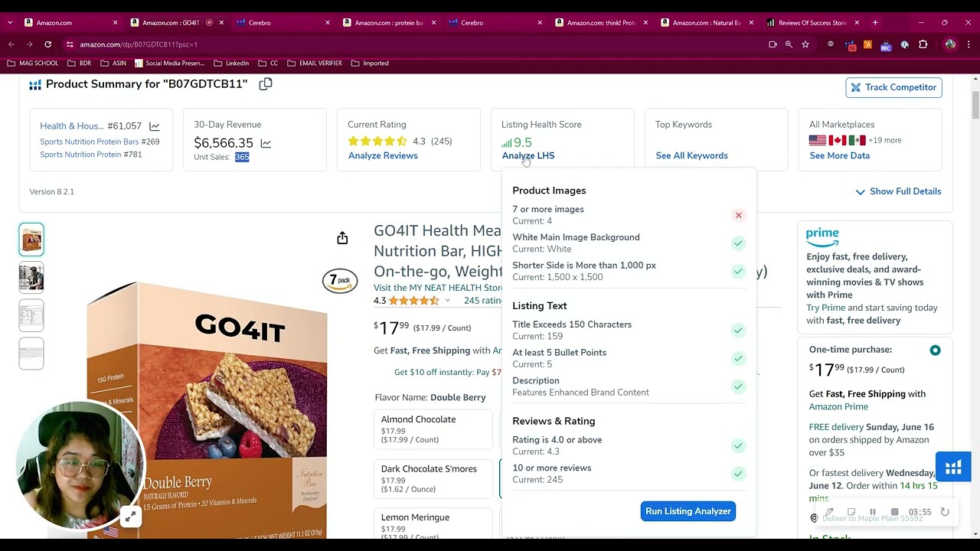Image resolution: width=980 pixels, height=551 pixels.
Task: Open See All Keywords link
Action: (691, 155)
